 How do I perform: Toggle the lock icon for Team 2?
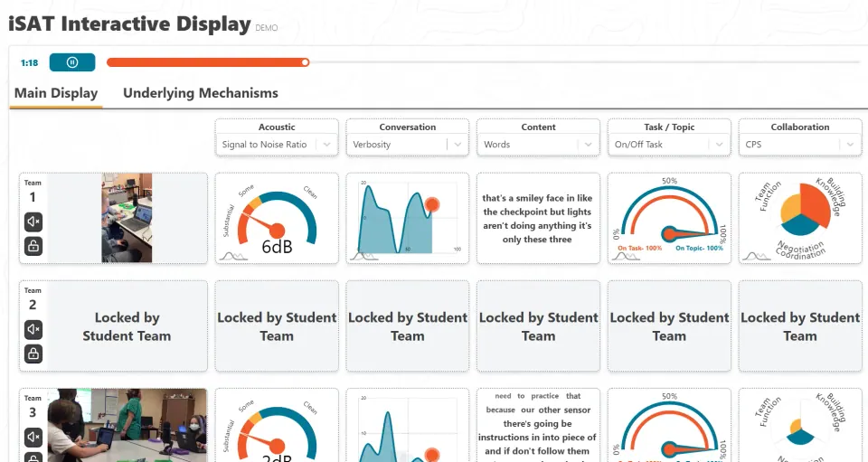[x=33, y=354]
